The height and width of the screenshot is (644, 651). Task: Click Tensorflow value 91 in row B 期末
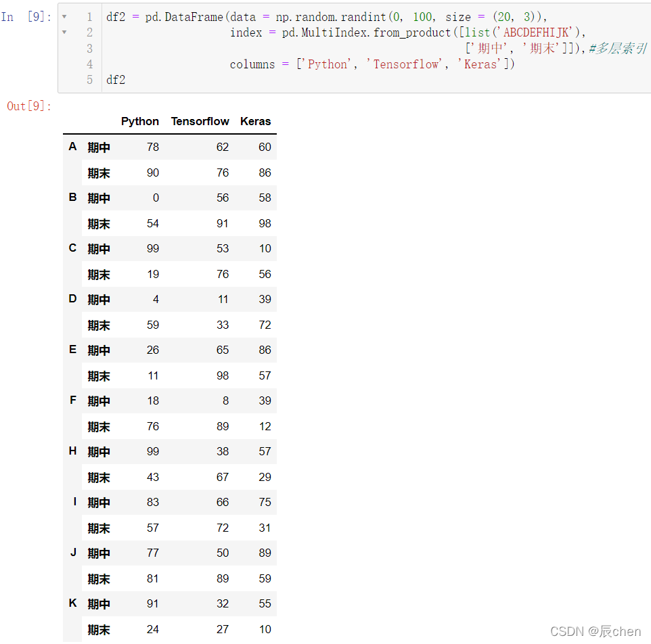(223, 224)
